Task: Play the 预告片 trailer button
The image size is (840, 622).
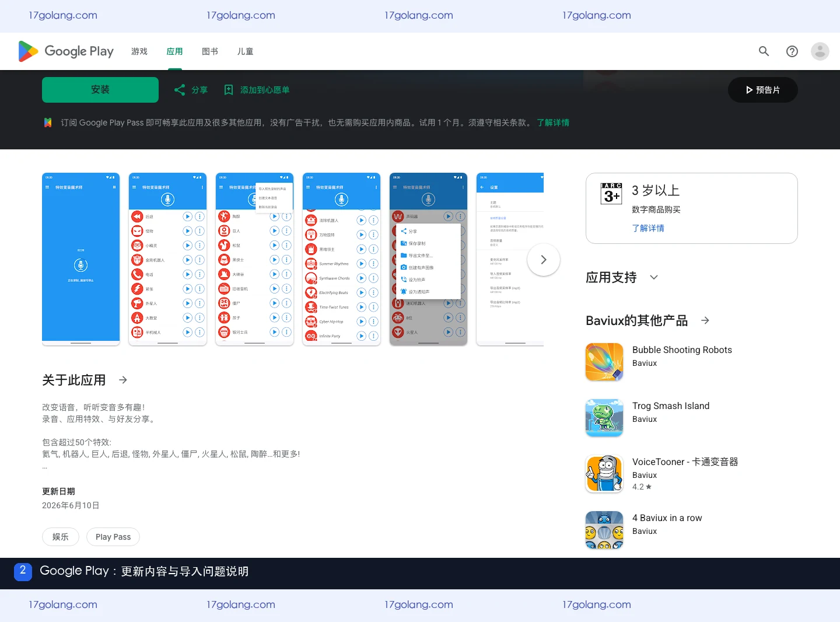Action: coord(763,90)
